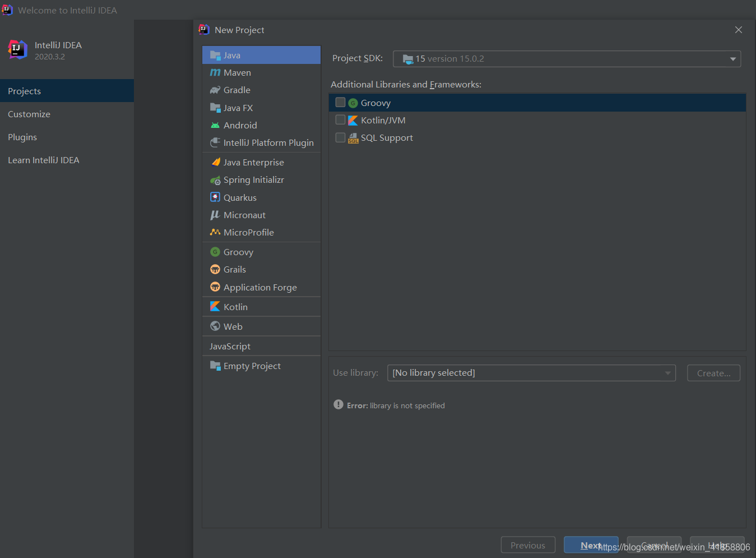Screen dimensions: 756x558
Task: Close the New Project dialog
Action: click(x=739, y=30)
